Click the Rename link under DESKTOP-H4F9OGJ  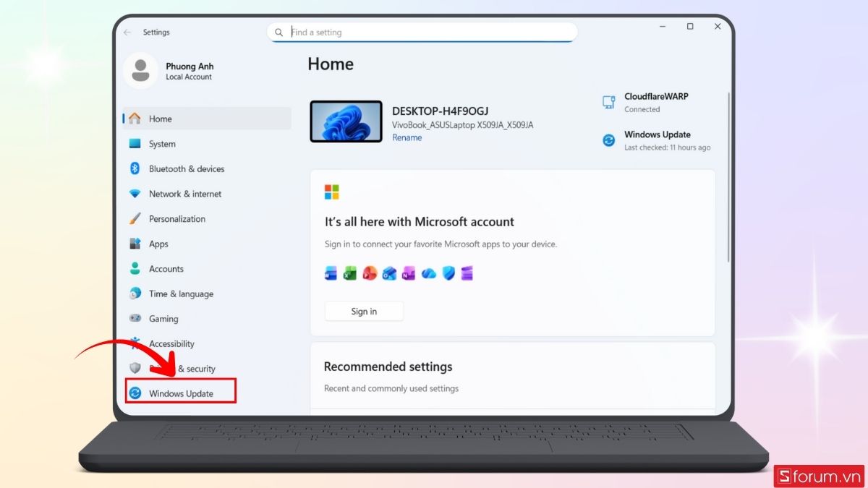407,137
